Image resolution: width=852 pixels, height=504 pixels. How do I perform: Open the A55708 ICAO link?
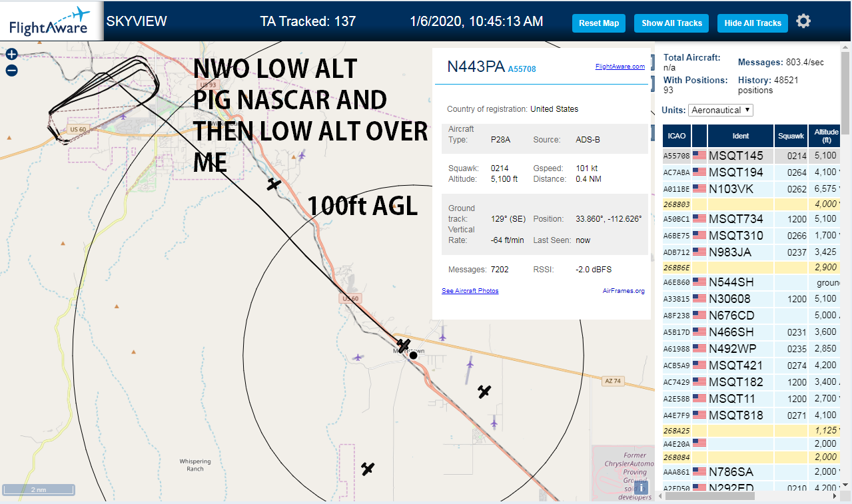tap(522, 69)
